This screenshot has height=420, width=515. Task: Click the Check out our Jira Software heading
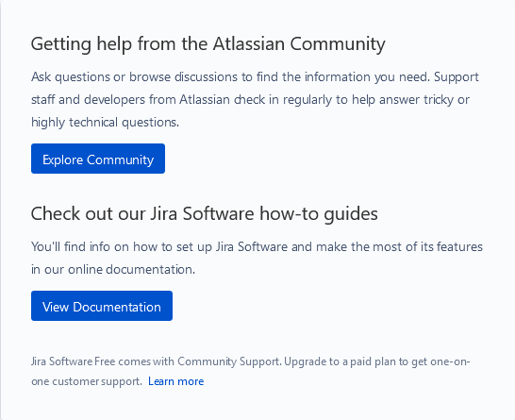205,214
